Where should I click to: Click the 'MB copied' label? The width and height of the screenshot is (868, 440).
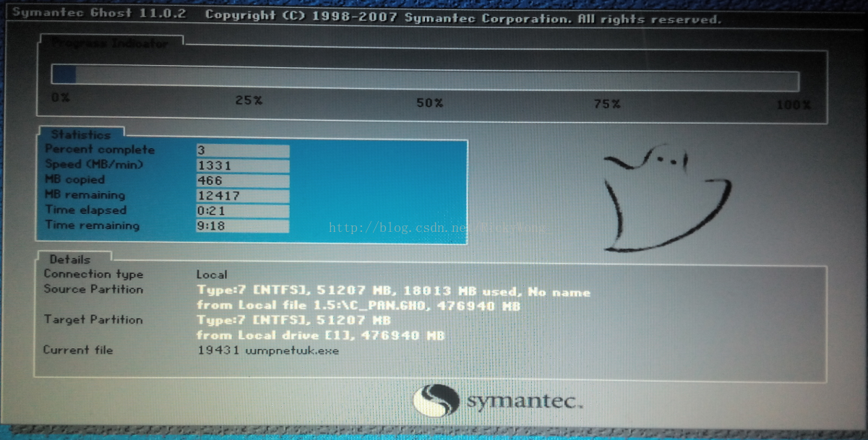click(x=74, y=180)
